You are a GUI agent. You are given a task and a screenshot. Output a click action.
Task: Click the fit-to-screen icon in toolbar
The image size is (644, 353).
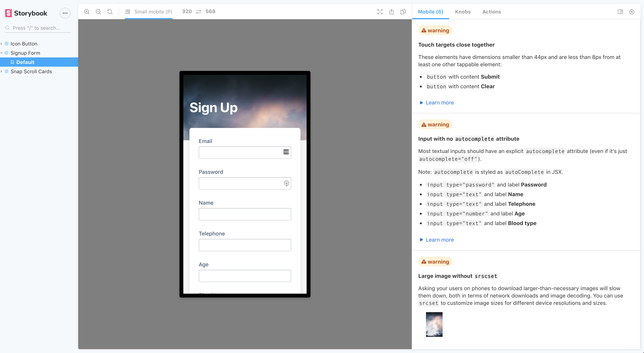380,12
